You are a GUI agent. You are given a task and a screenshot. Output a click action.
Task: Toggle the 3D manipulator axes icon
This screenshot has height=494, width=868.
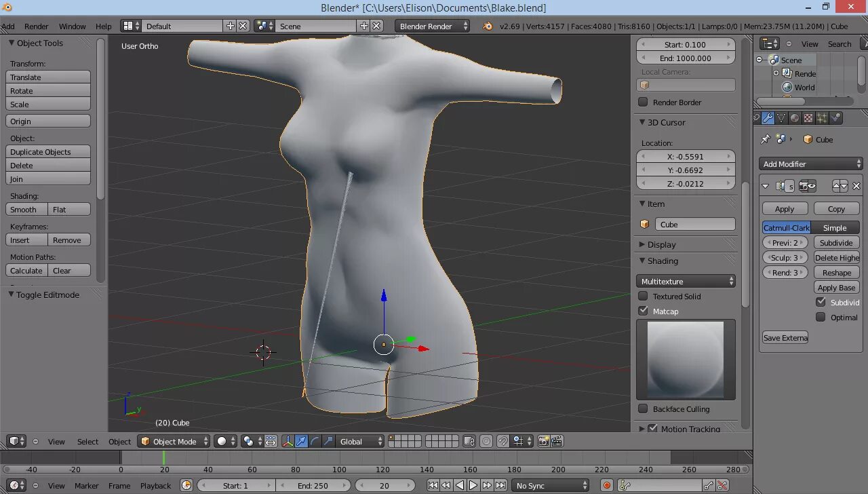point(288,441)
